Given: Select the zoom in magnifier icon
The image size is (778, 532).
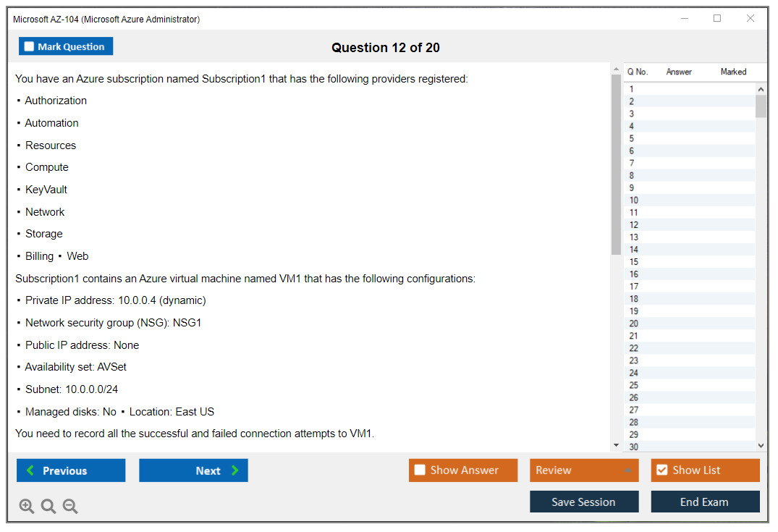Looking at the screenshot, I should tap(26, 506).
